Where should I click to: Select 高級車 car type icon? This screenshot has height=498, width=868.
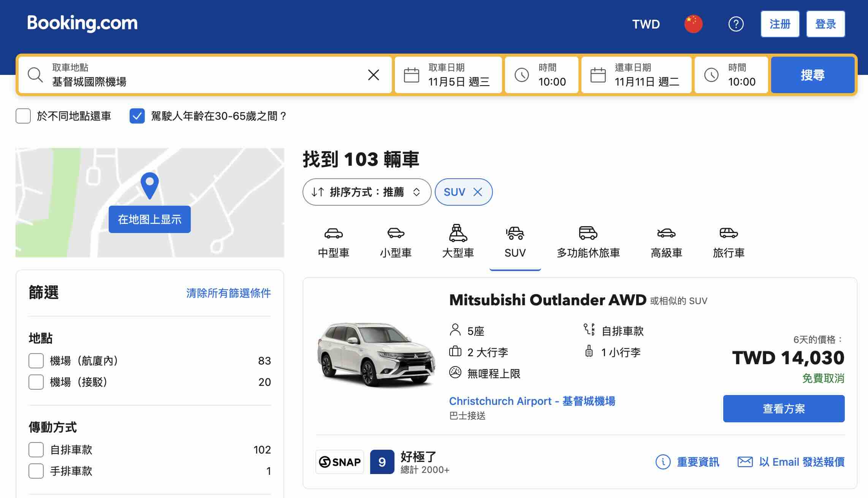tap(666, 233)
